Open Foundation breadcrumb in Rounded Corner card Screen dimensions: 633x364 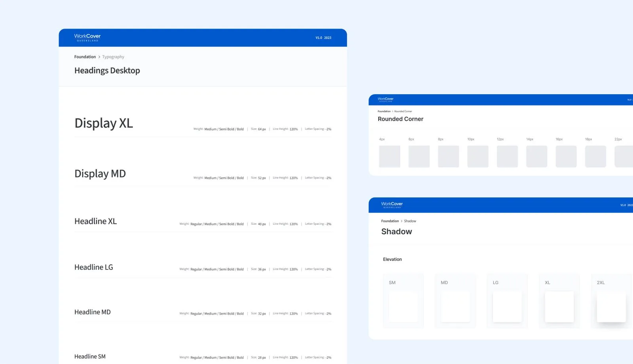[x=384, y=111]
